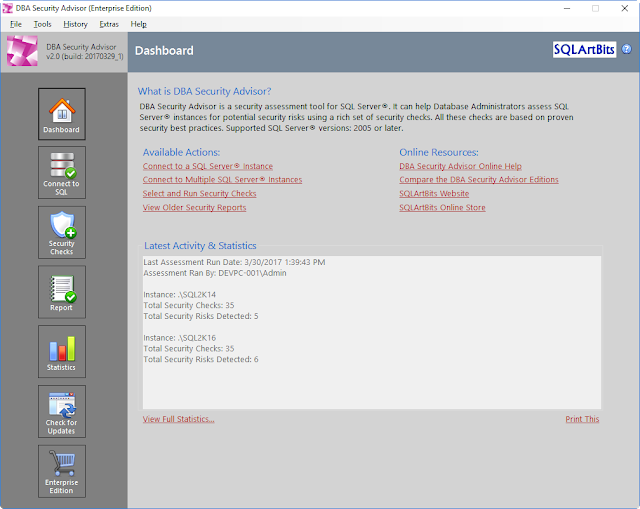Click the blue help question mark icon
This screenshot has width=640, height=509.
(627, 49)
